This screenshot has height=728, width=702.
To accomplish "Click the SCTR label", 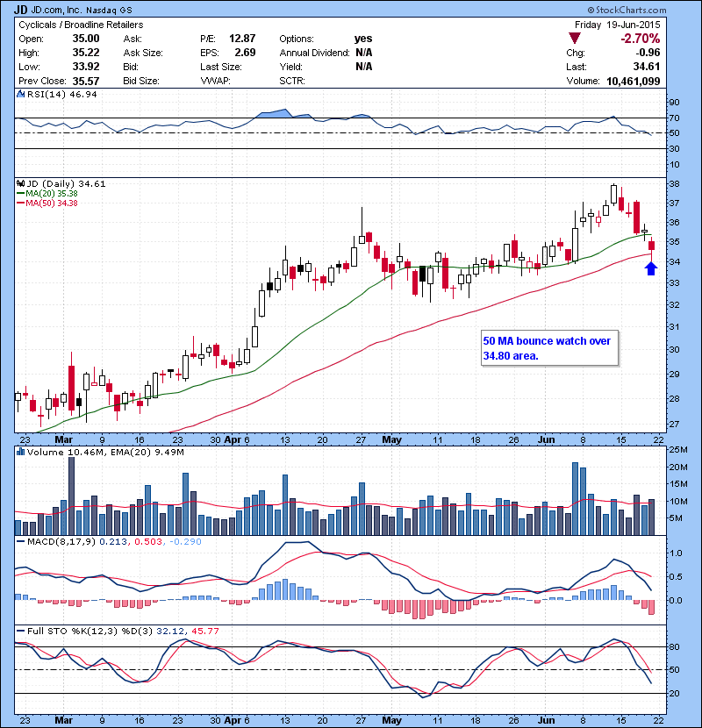I will pos(292,81).
